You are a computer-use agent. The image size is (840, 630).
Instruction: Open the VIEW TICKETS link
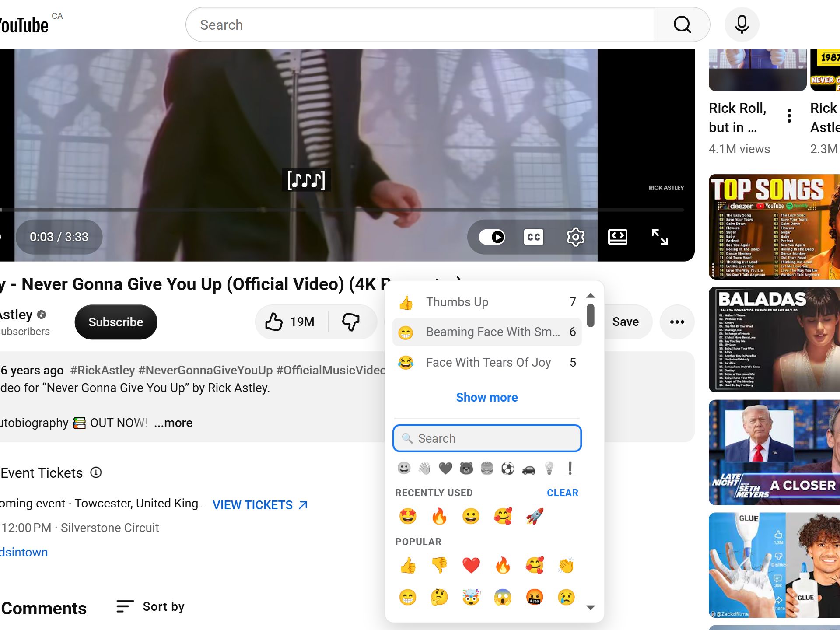click(x=260, y=505)
